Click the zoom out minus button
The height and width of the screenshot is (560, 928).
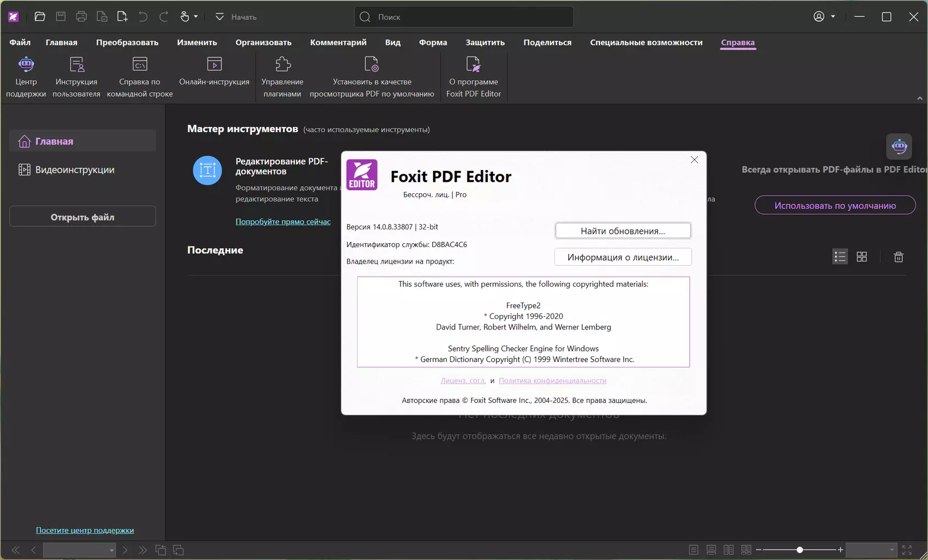[x=759, y=550]
